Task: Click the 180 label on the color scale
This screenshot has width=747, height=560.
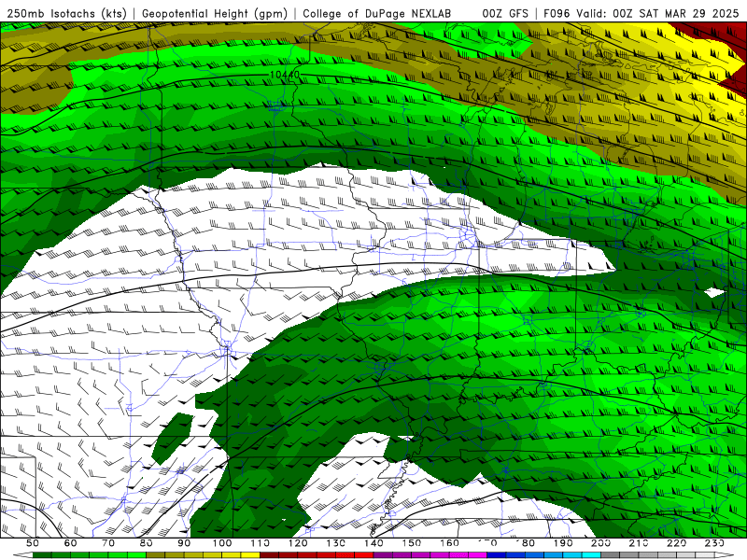Action: click(x=526, y=543)
